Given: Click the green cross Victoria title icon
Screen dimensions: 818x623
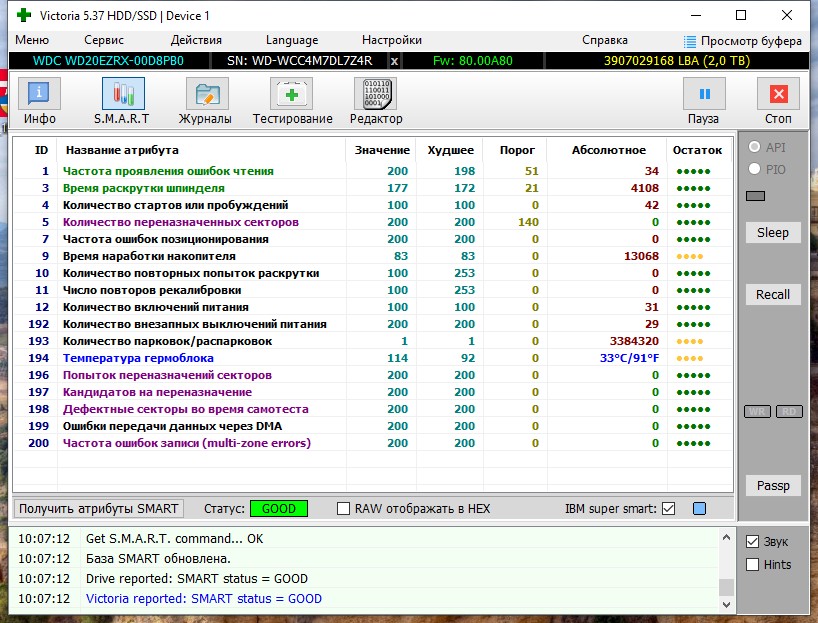Looking at the screenshot, I should (x=23, y=15).
